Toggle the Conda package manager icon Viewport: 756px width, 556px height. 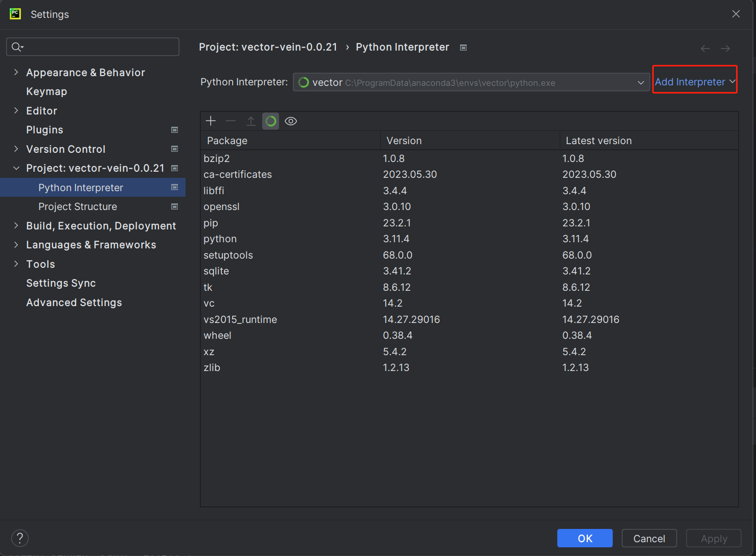coord(271,121)
